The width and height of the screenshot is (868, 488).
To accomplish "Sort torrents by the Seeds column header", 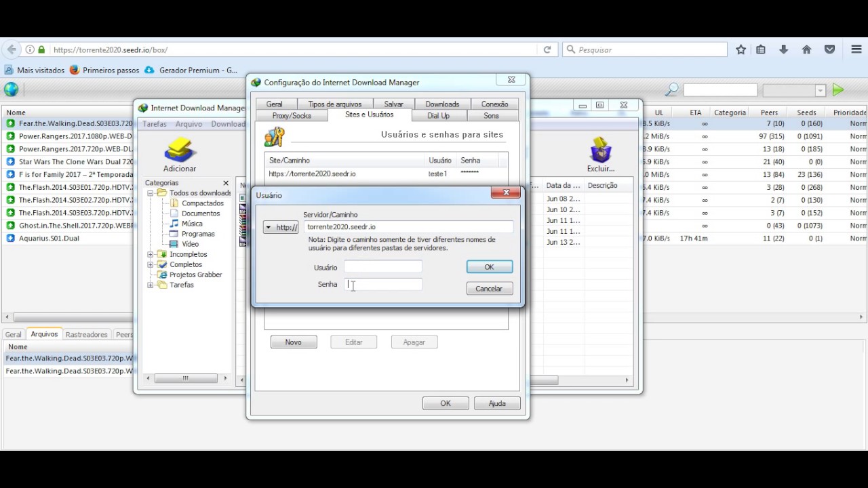I will (x=806, y=113).
